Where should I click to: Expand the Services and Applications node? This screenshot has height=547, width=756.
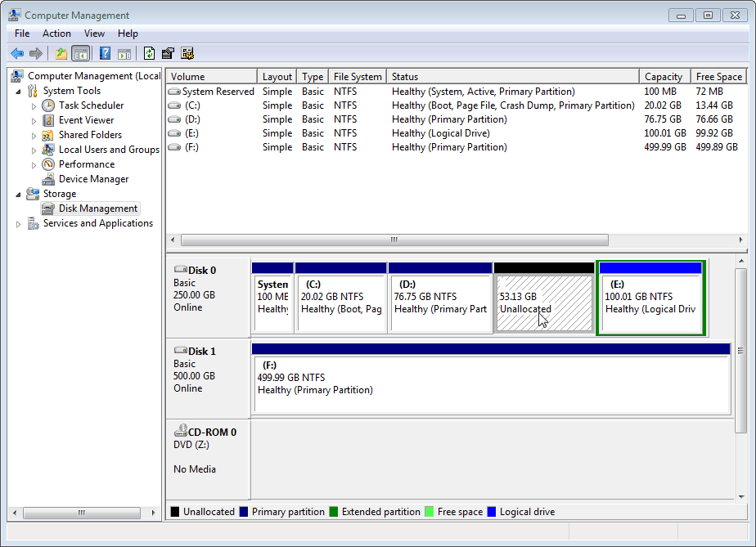pos(18,224)
